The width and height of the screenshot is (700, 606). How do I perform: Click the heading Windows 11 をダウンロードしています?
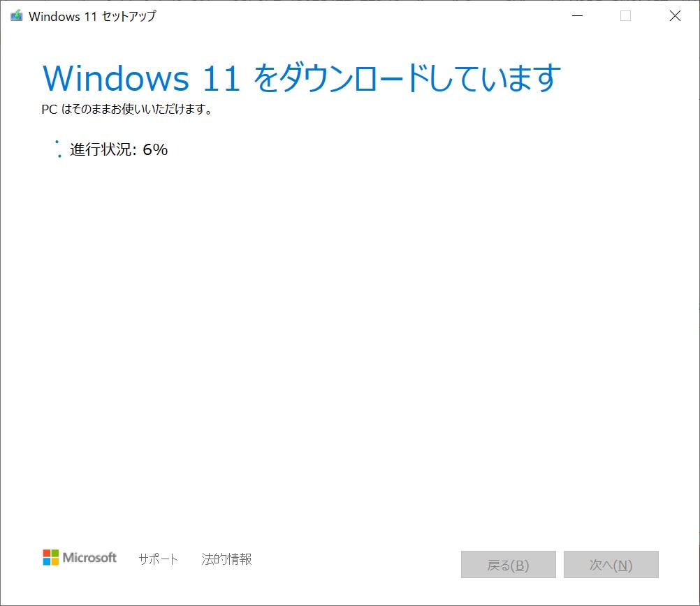(301, 78)
